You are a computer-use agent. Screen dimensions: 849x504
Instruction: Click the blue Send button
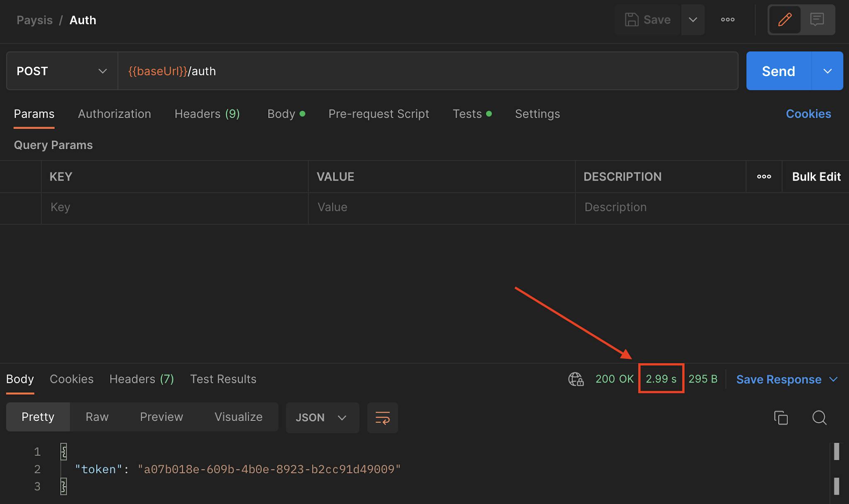[778, 71]
